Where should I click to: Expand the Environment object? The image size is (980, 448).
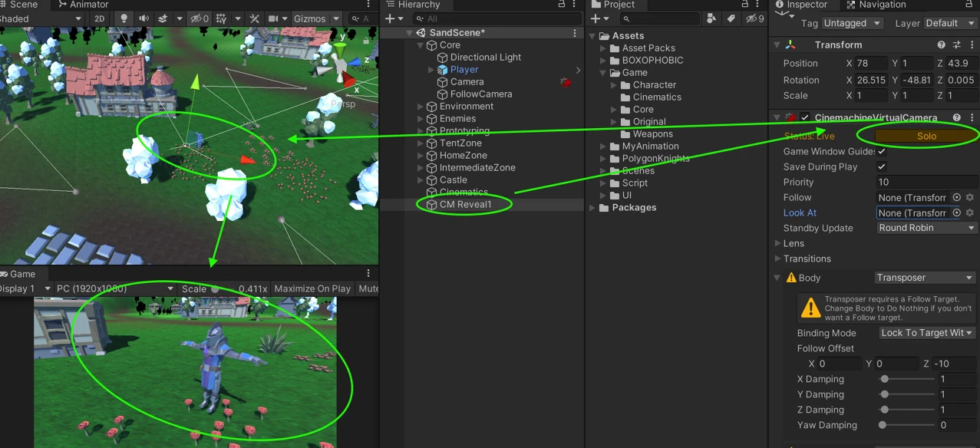point(420,107)
